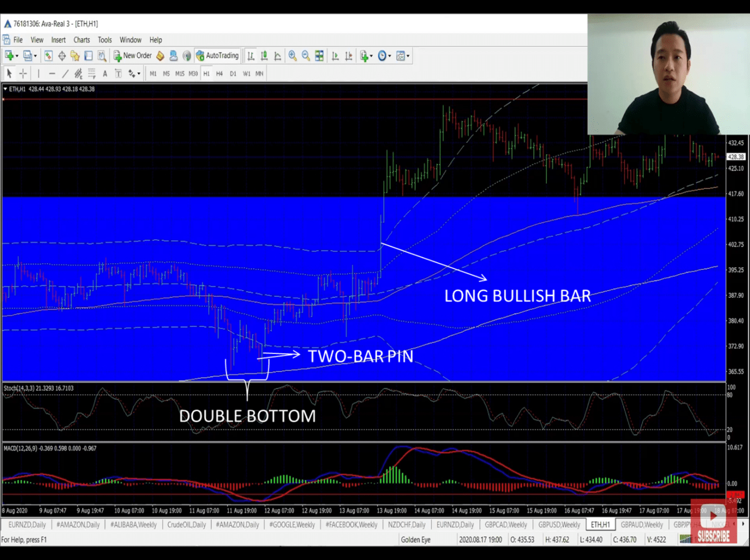Toggle the AutoTrading button

pyautogui.click(x=217, y=55)
